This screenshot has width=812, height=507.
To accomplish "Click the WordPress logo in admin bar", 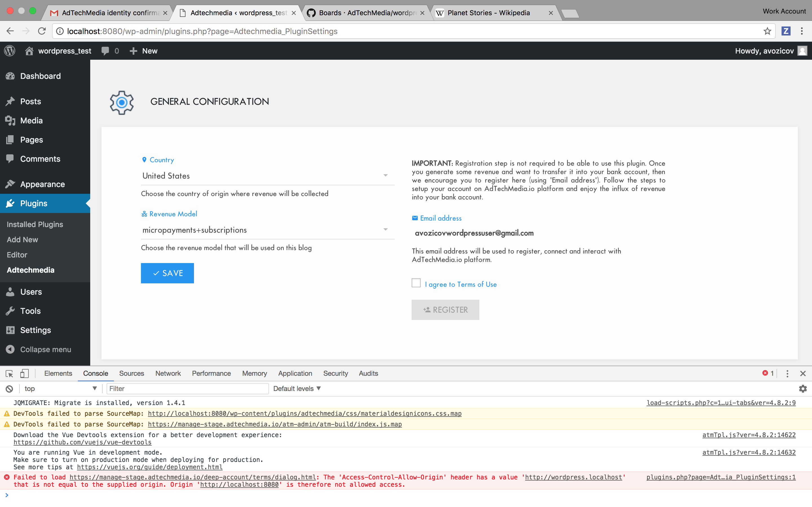I will coord(10,51).
